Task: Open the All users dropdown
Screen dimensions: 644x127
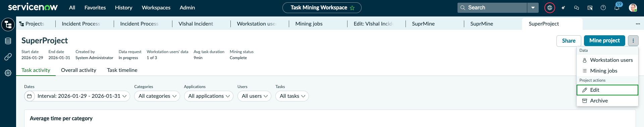Action: 254,96
